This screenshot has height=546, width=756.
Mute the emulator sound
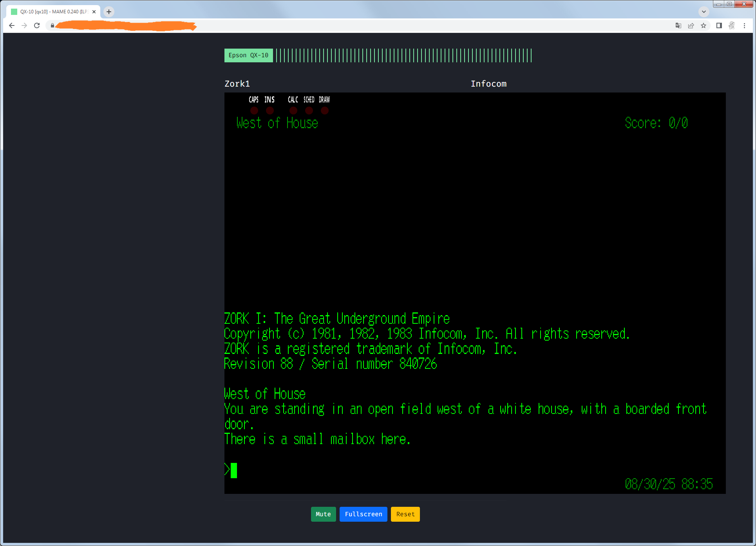(x=323, y=514)
